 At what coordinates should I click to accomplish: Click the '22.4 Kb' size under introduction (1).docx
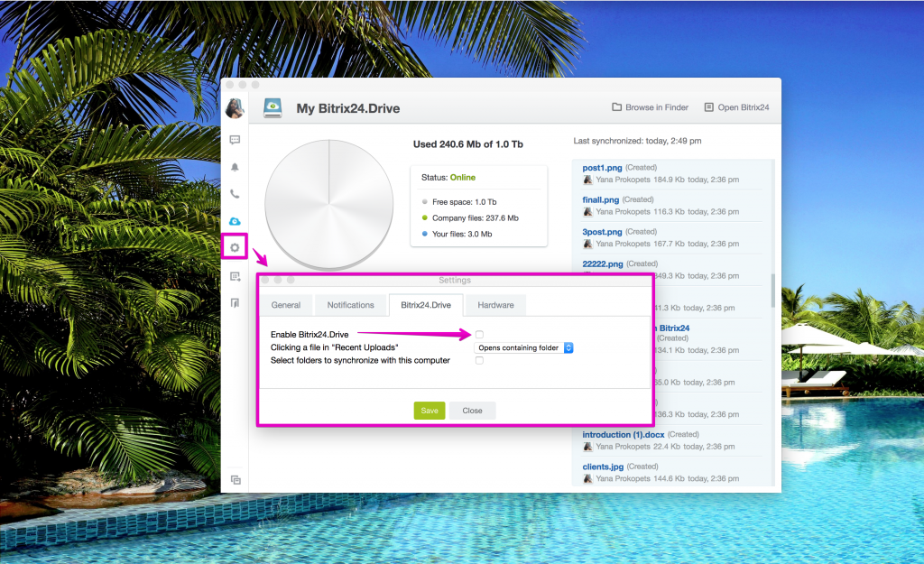point(667,447)
